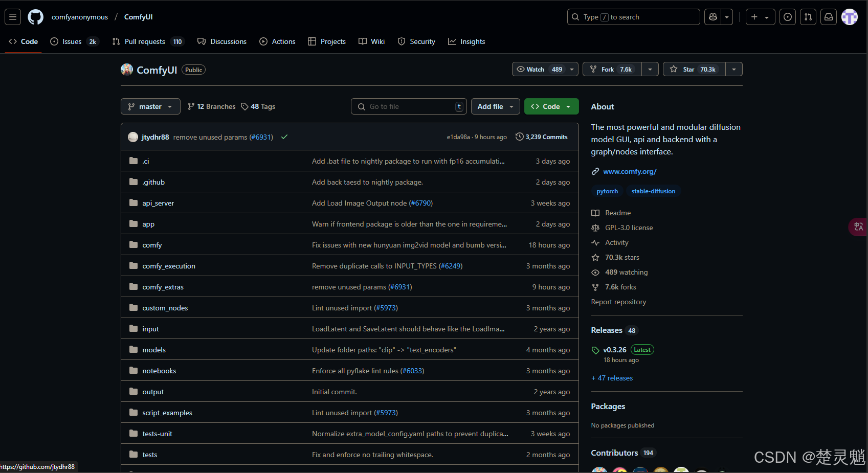Image resolution: width=868 pixels, height=473 pixels.
Task: Click the jtydhr88 commit author avatar
Action: coord(133,137)
